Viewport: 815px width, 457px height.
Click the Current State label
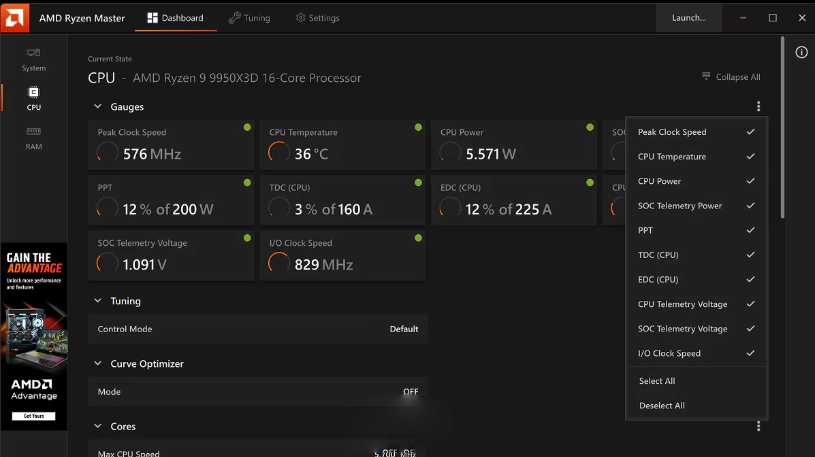coord(110,59)
